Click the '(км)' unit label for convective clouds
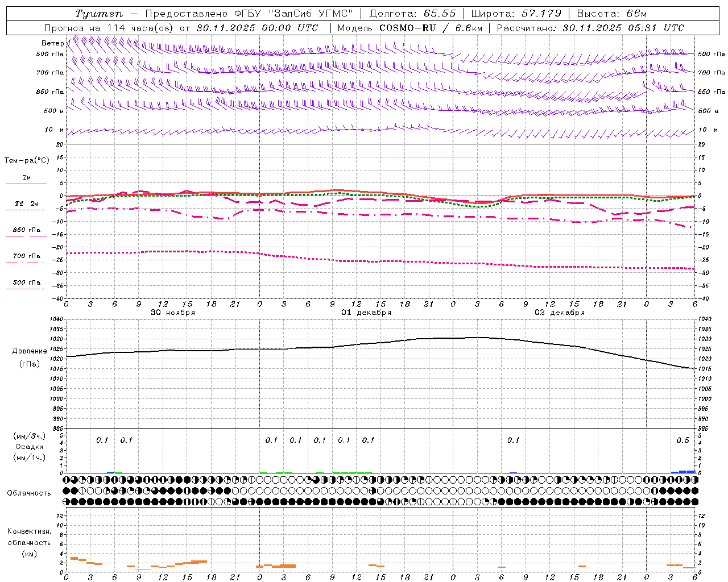Viewport: 728px width, 582px height. (30, 554)
